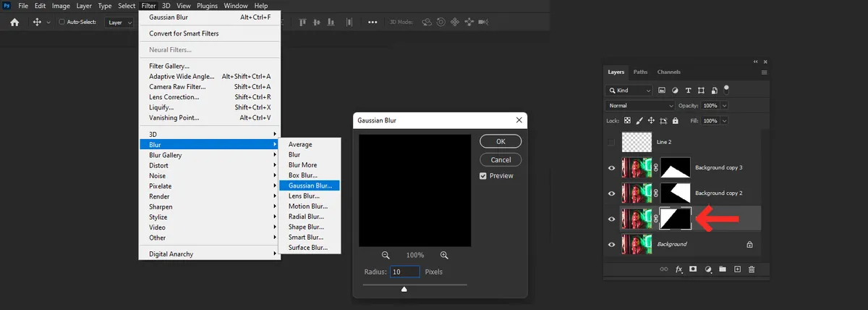This screenshot has width=868, height=310.
Task: Filter layers by type layer icon
Action: [687, 91]
